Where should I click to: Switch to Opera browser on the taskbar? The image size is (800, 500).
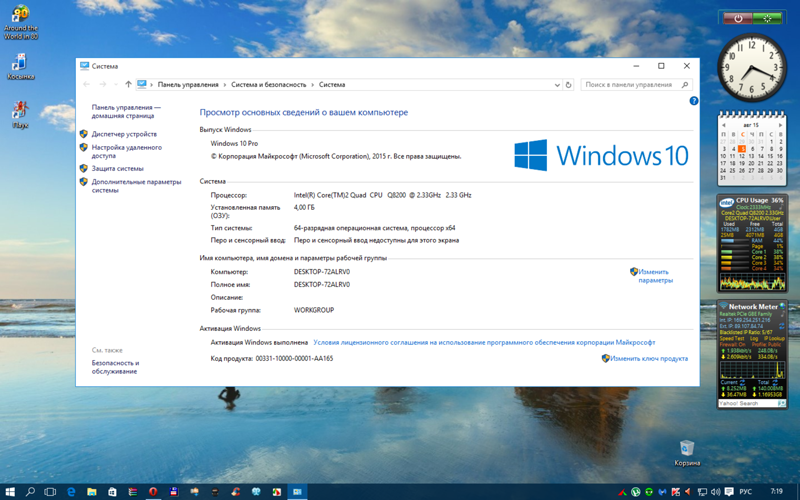pos(153,492)
